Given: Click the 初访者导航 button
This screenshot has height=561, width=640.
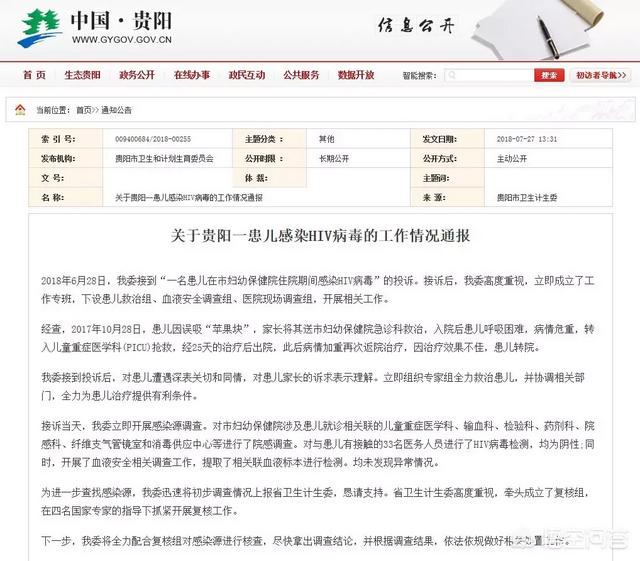Looking at the screenshot, I should tap(601, 75).
